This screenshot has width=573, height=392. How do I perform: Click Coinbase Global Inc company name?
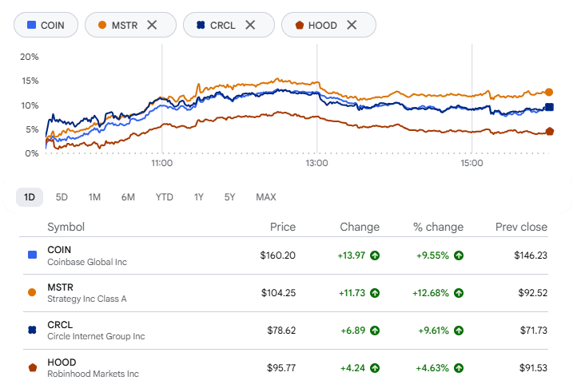[x=87, y=262]
